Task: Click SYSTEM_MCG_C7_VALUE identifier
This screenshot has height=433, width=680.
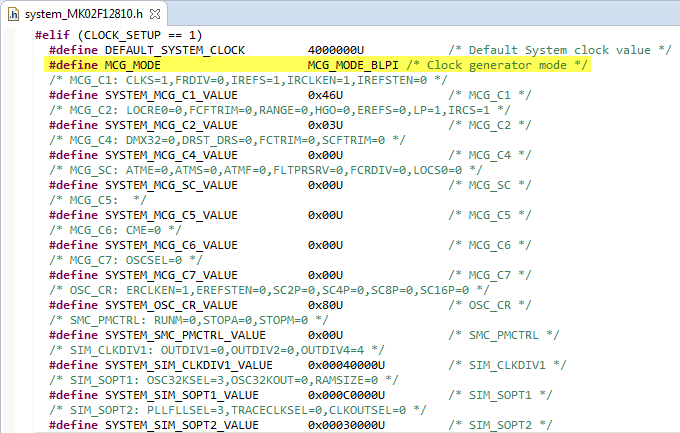Action: point(171,275)
